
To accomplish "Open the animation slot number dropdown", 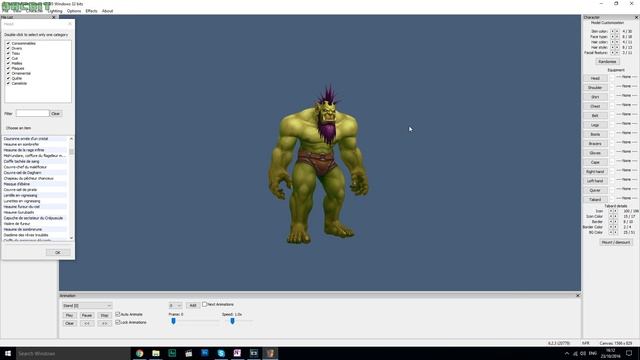I will point(176,305).
